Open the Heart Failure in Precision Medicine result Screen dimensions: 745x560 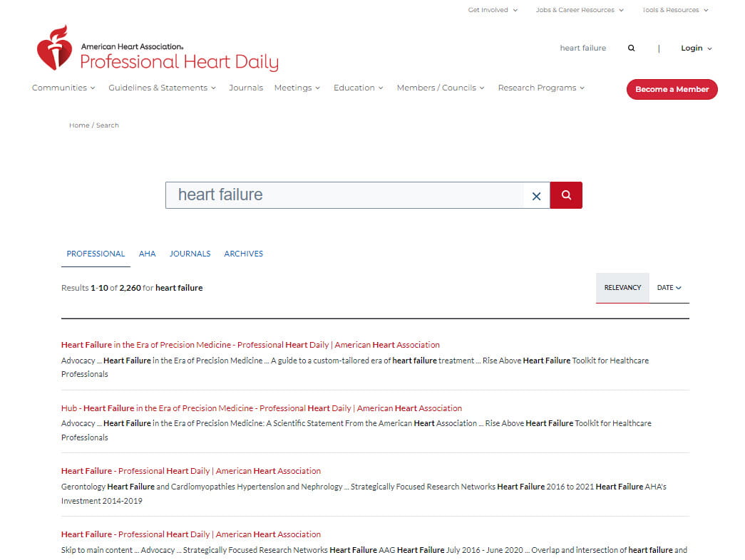pyautogui.click(x=250, y=344)
